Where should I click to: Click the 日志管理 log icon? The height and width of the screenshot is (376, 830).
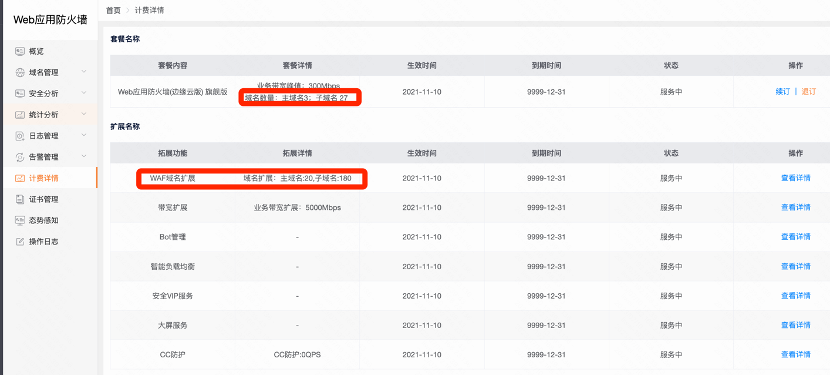click(20, 136)
